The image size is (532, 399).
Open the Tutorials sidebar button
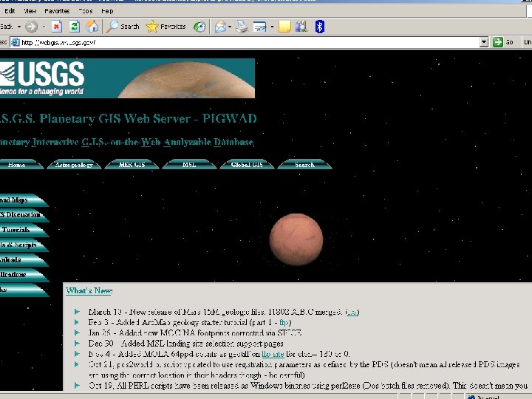[x=22, y=230]
